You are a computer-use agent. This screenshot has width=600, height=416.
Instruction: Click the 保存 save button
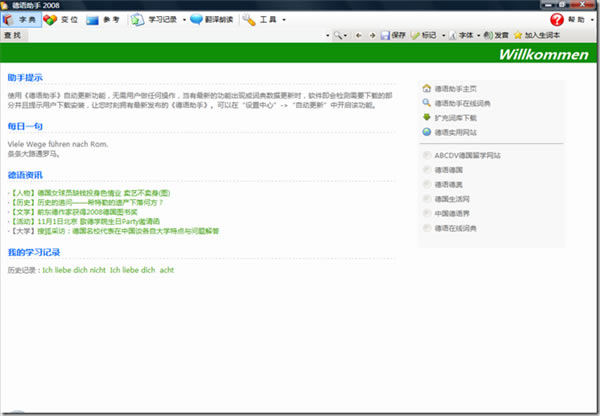pyautogui.click(x=393, y=36)
